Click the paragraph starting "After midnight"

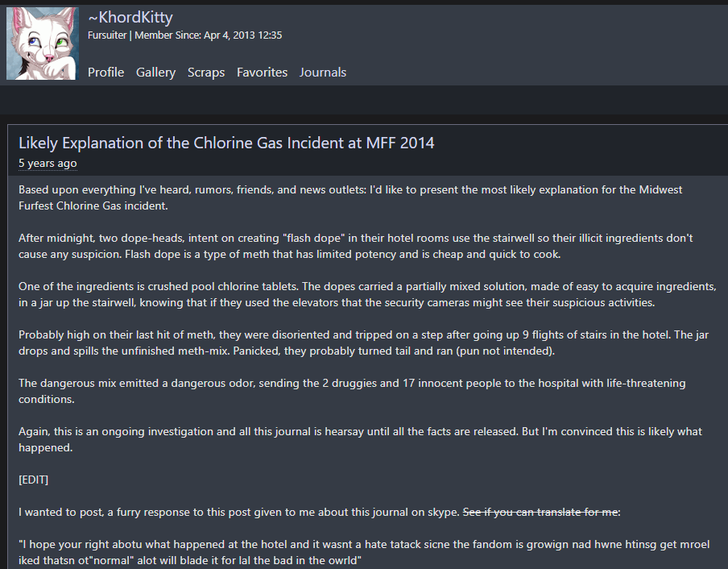[x=355, y=246]
